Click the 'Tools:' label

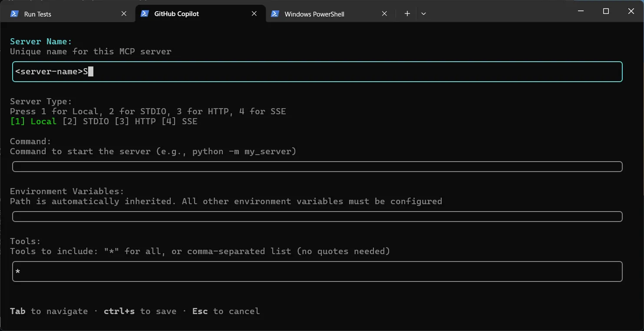[x=25, y=241]
